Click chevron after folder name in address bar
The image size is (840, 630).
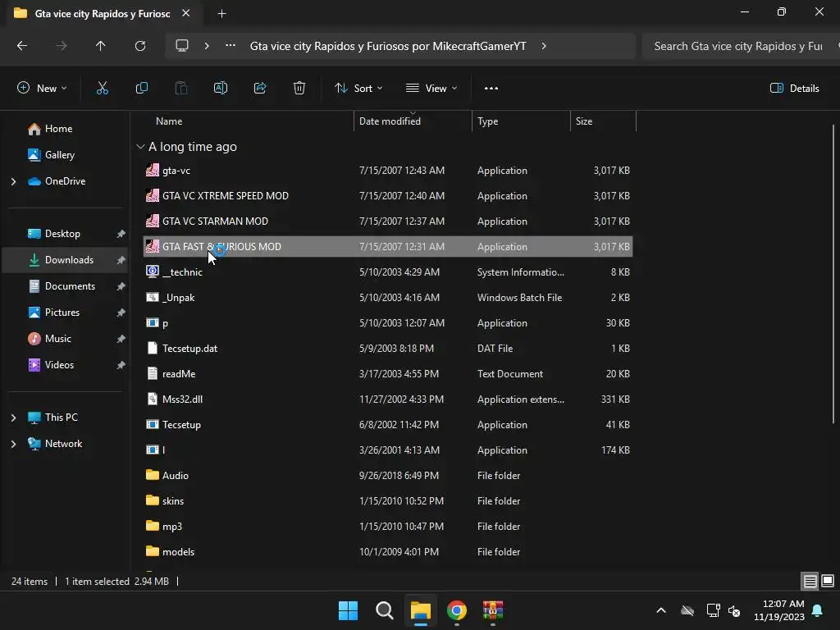544,46
